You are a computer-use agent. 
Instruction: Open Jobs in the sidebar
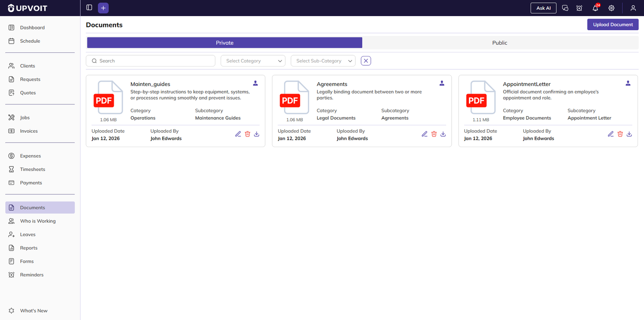coord(40,118)
